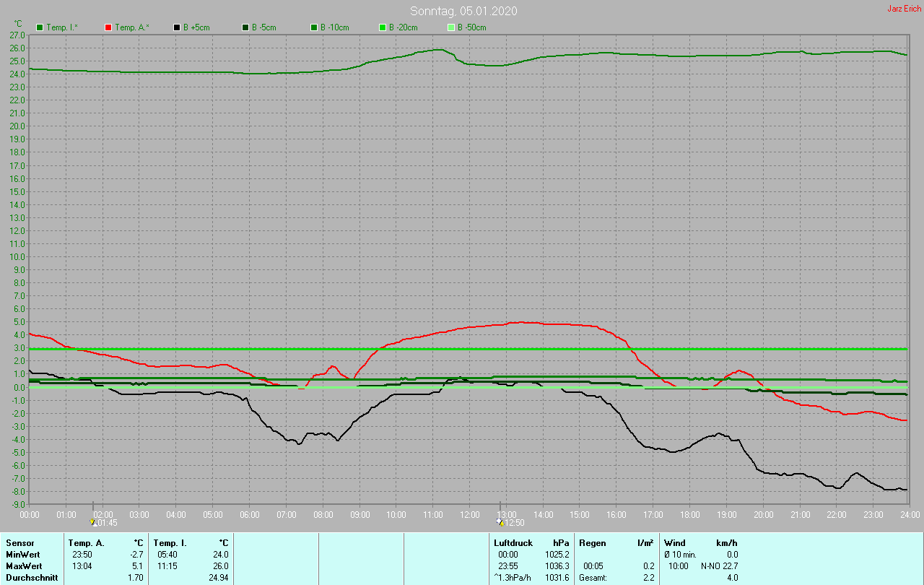924x585 pixels.
Task: Click the 1036.3 maximum pressure value
Action: (x=557, y=565)
